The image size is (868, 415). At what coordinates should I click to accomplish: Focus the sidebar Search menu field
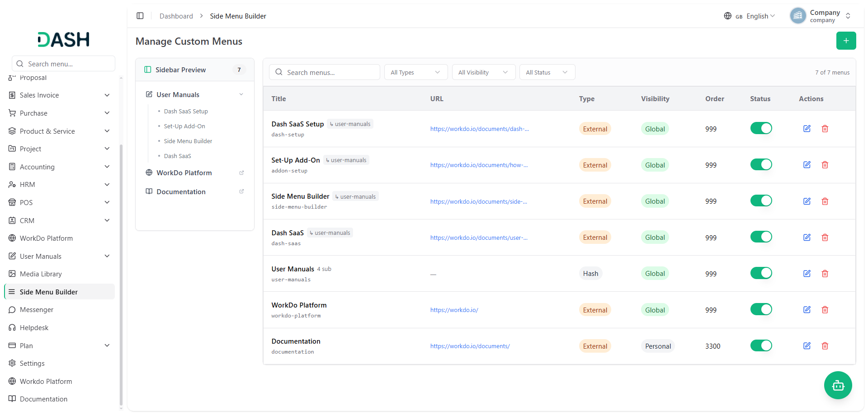click(63, 64)
